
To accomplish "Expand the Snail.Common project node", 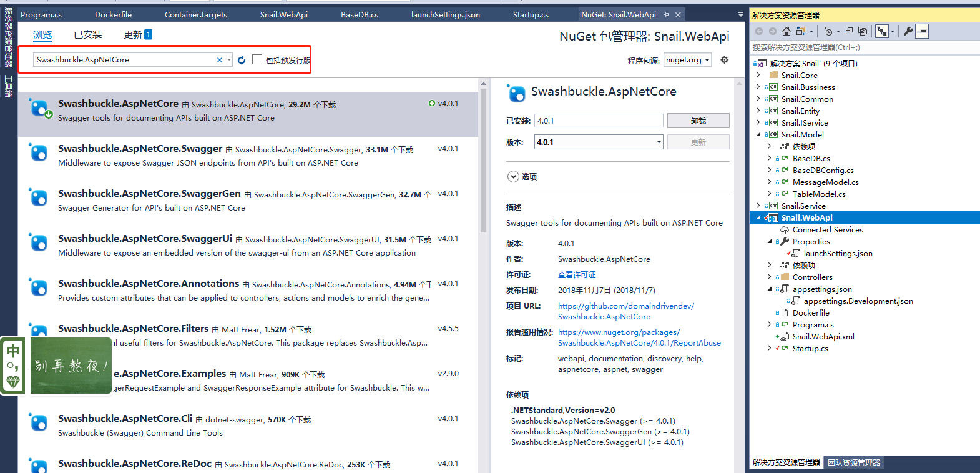I will 758,99.
